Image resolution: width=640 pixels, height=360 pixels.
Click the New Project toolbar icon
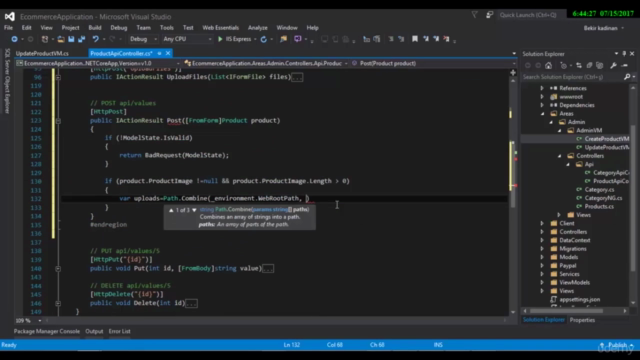pyautogui.click(x=45, y=39)
